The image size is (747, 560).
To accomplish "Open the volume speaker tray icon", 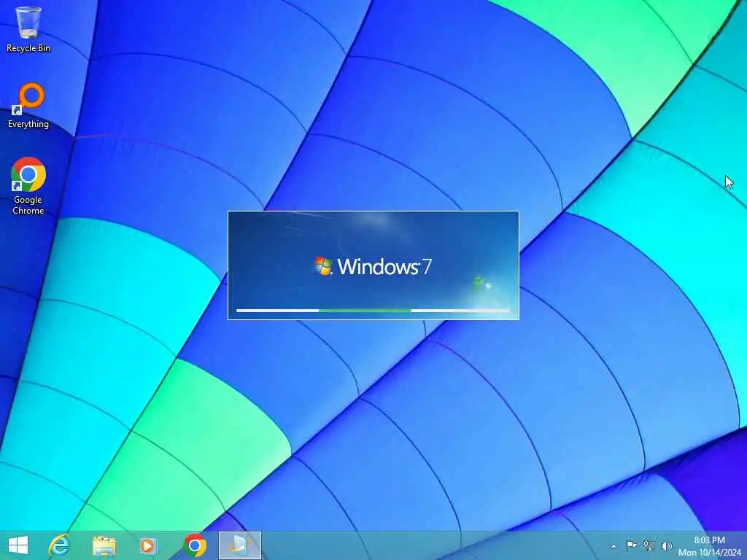I will 667,545.
